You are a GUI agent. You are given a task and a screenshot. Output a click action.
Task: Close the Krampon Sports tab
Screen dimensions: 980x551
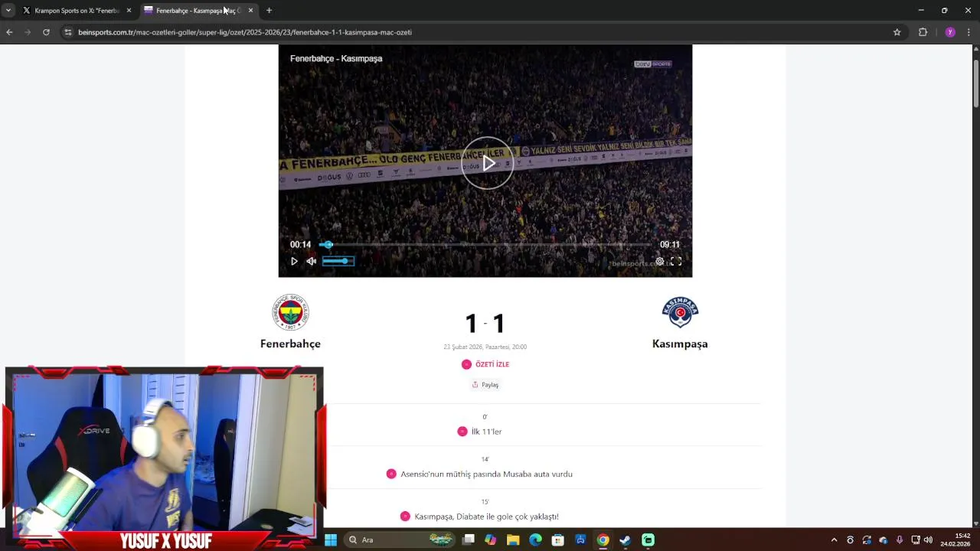[129, 11]
